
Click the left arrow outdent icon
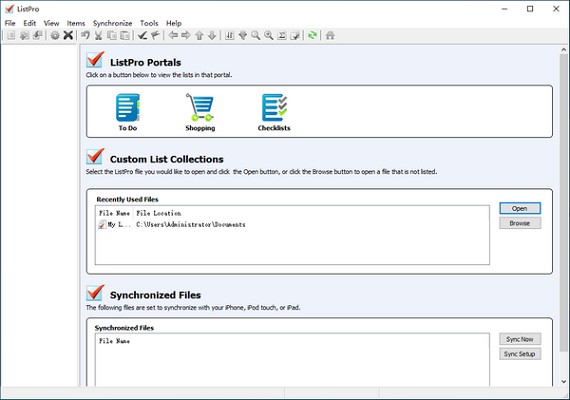[173, 35]
